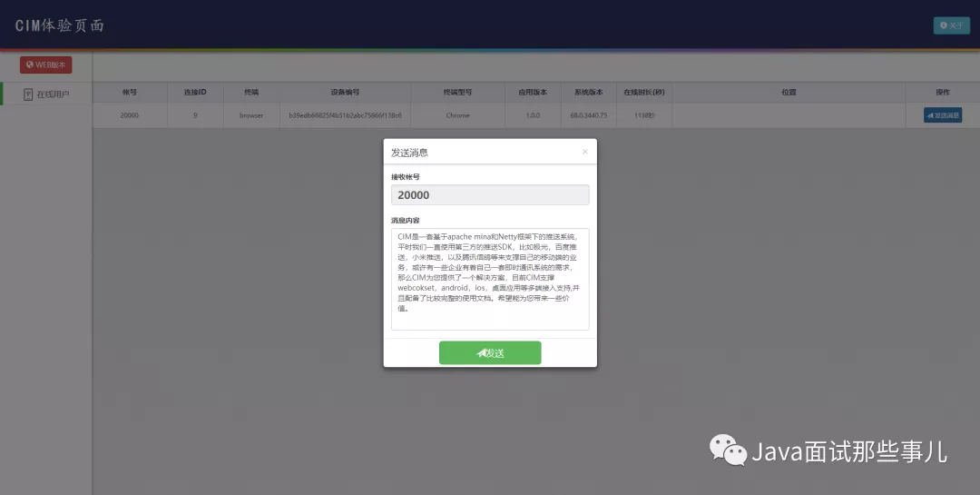Click the 操作 column header

(943, 92)
